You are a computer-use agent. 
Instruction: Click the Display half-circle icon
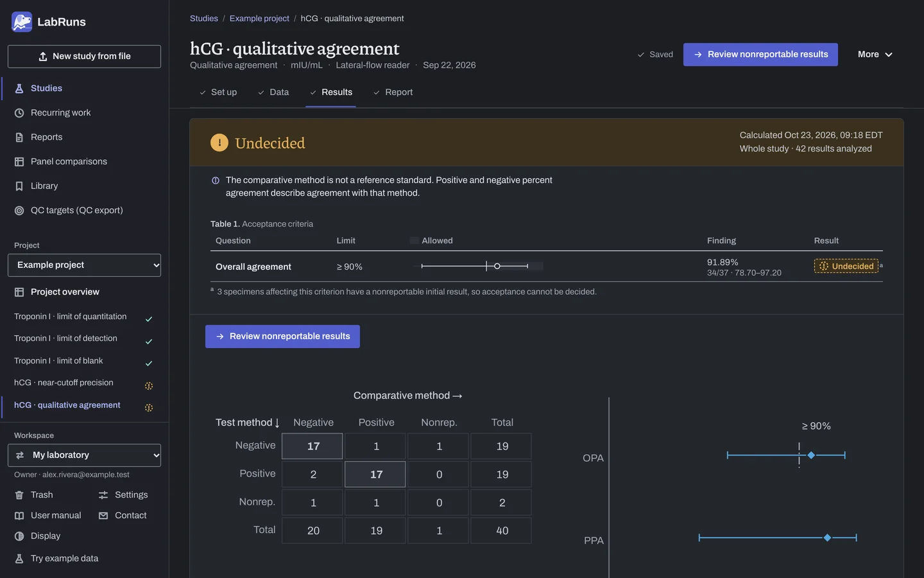tap(19, 536)
